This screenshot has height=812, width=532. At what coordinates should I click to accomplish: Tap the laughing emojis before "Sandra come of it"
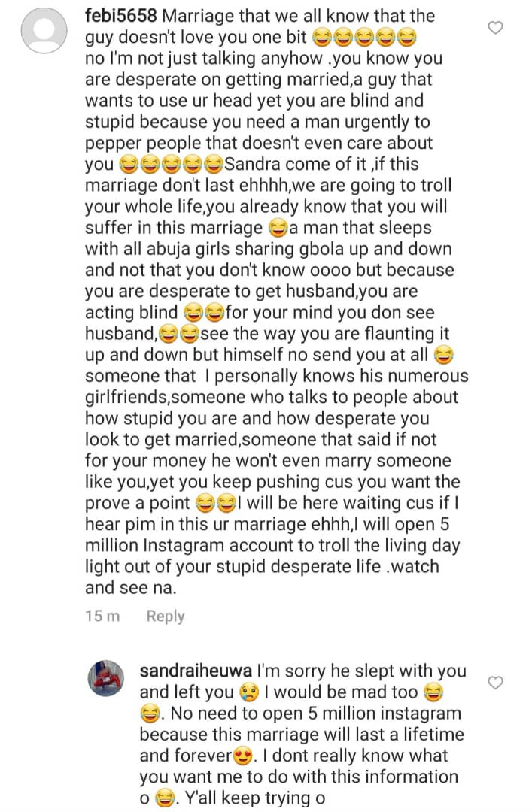pos(172,164)
